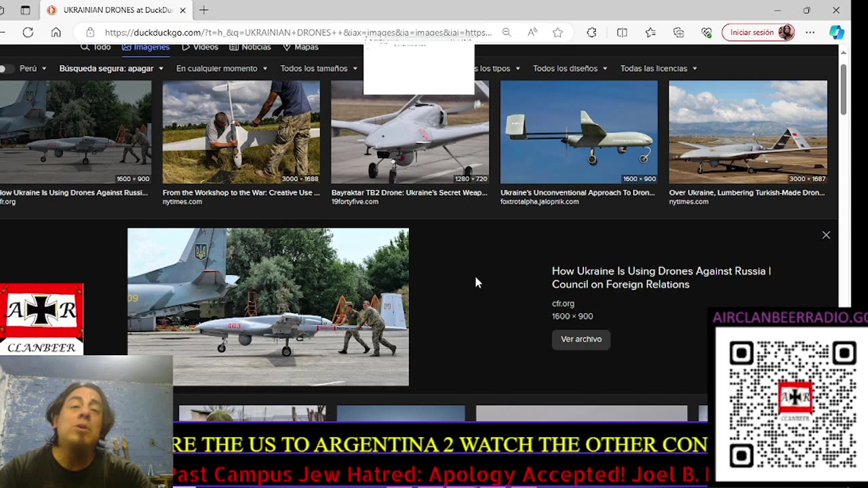Select the nytimes workshop drone thumbnail
Viewport: 868px width, 488px height.
241,132
